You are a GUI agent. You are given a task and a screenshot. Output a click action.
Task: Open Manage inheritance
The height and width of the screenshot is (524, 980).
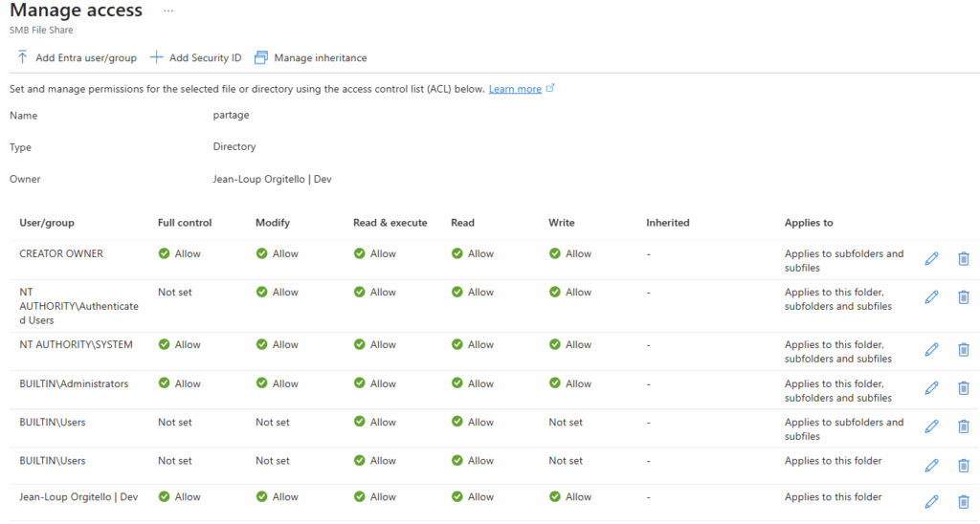[x=310, y=57]
